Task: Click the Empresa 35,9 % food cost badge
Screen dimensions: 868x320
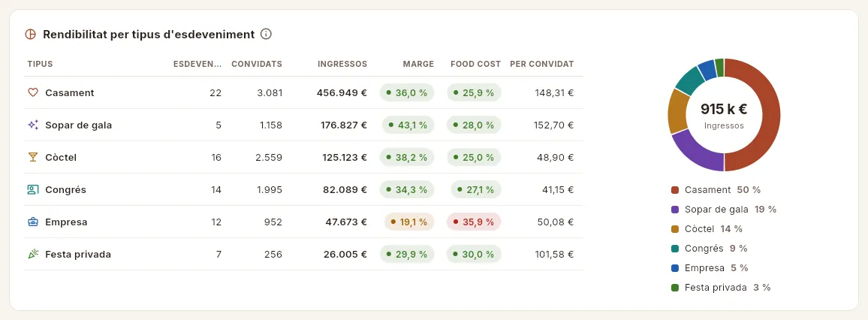Action: point(474,222)
